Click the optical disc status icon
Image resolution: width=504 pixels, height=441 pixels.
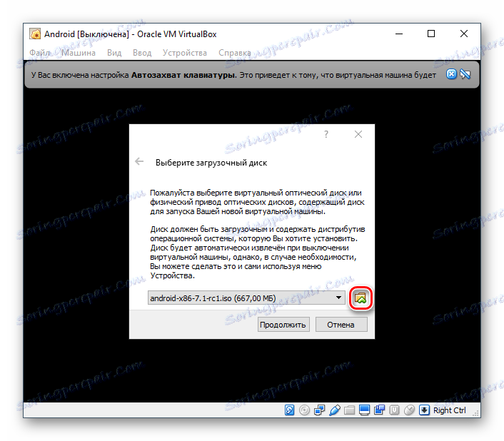(x=304, y=410)
